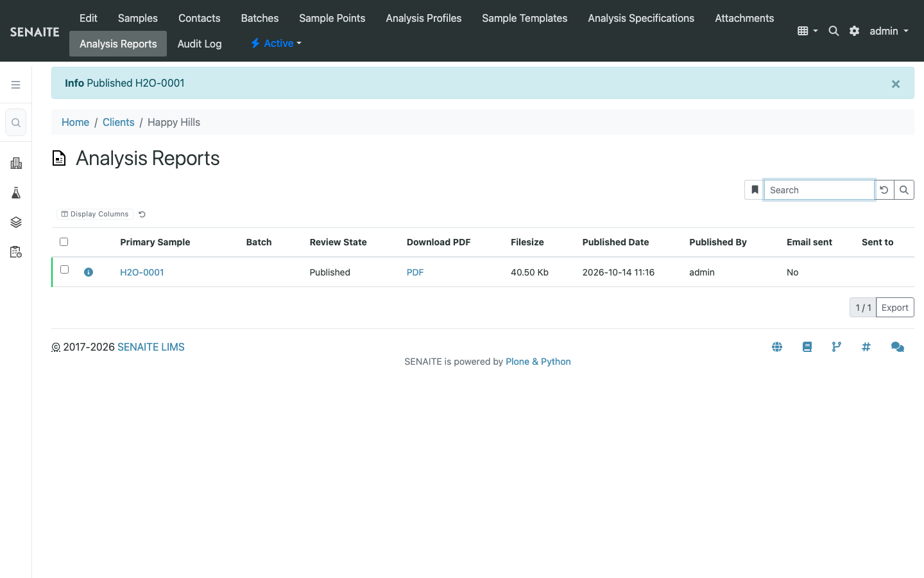924x578 pixels.
Task: Visit the Plone & Python link
Action: (538, 362)
